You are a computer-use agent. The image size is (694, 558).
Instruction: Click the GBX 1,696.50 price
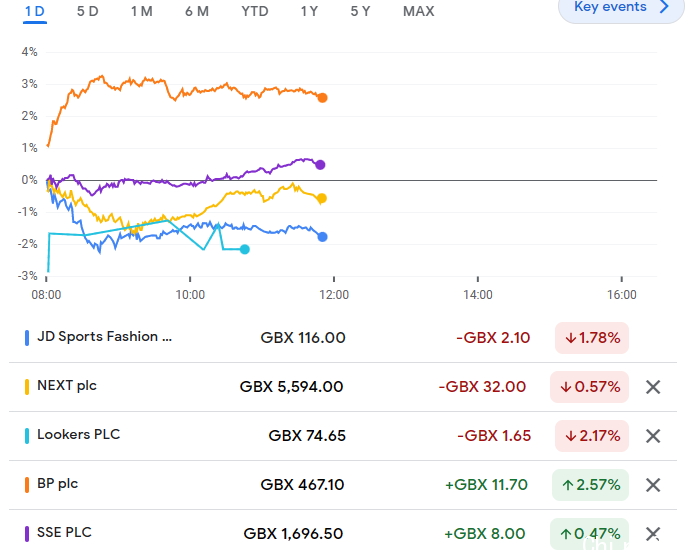point(293,534)
